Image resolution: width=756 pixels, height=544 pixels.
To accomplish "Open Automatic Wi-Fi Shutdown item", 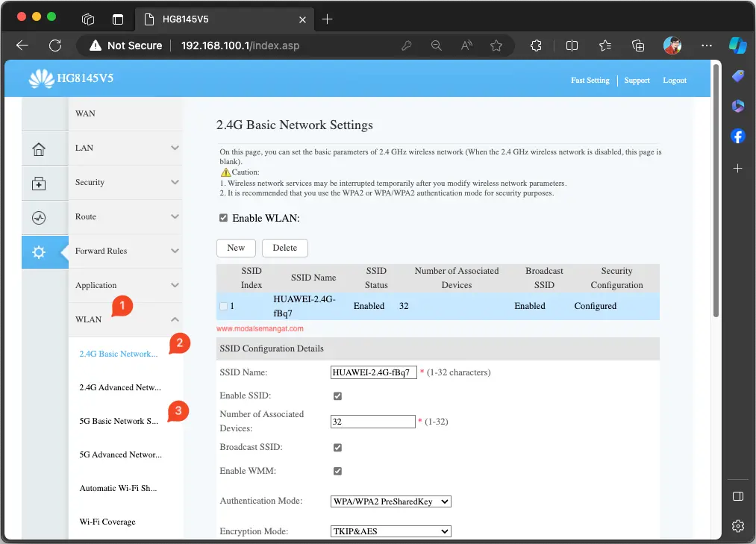I will click(118, 488).
